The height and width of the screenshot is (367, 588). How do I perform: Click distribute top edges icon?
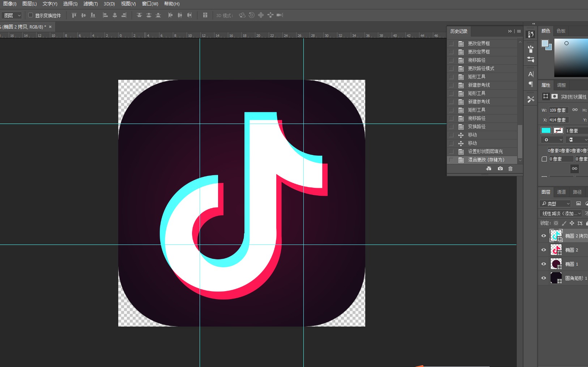click(139, 15)
